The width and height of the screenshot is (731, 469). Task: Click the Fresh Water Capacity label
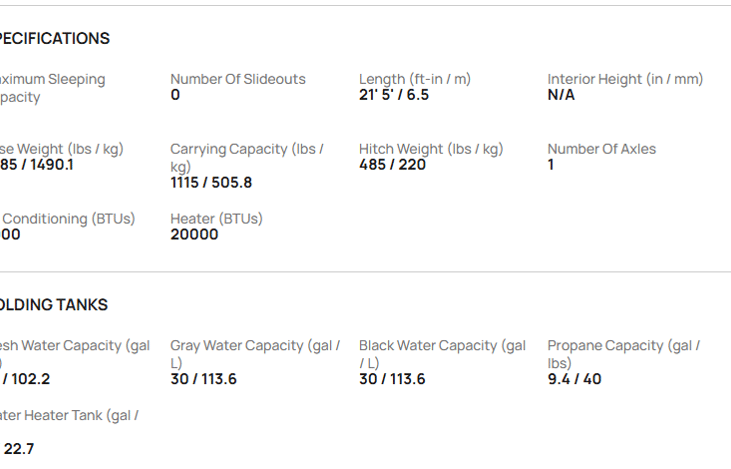pyautogui.click(x=75, y=346)
